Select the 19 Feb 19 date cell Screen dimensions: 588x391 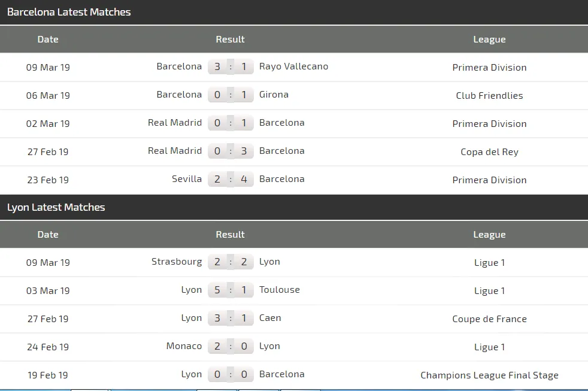click(x=48, y=375)
